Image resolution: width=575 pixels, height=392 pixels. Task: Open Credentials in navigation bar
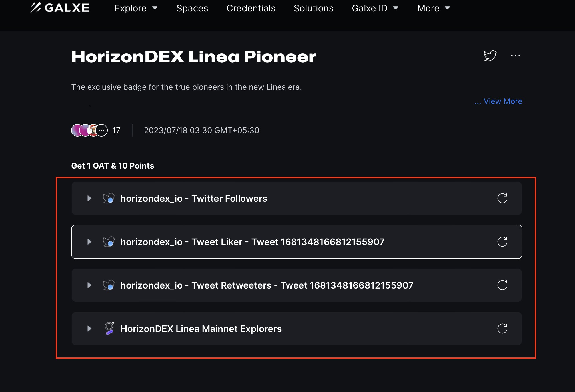coord(251,8)
